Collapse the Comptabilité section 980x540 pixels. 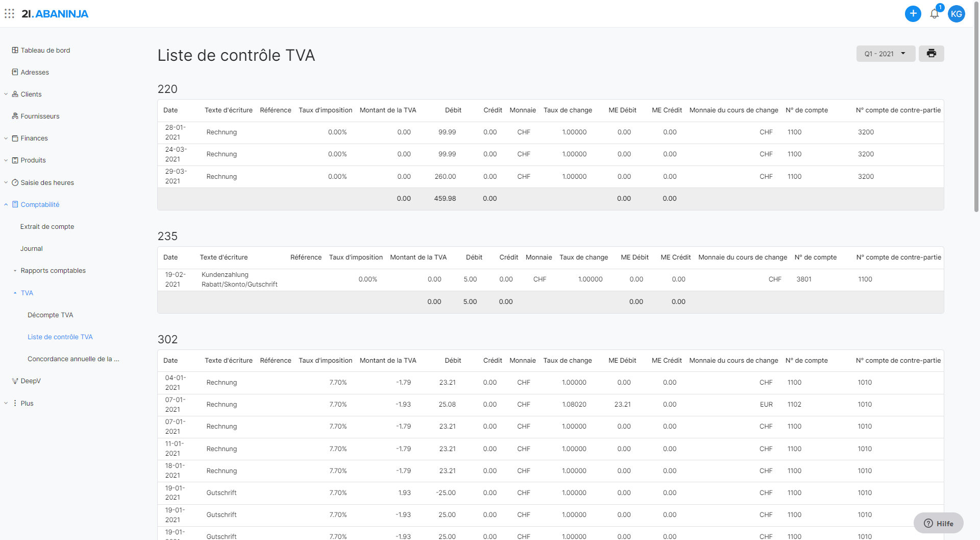tap(6, 204)
